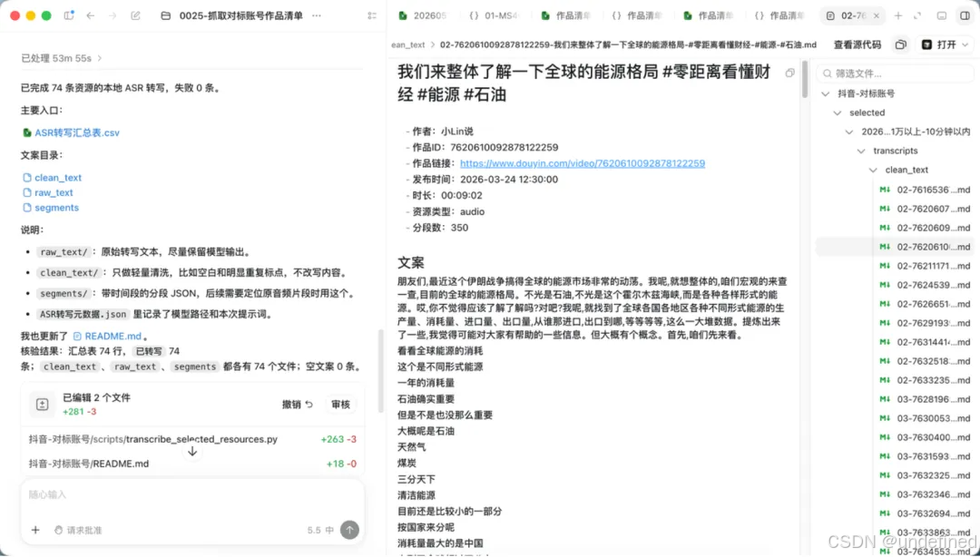Image resolution: width=980 pixels, height=557 pixels.
Task: Click the 文案 section heading
Action: pyautogui.click(x=411, y=262)
